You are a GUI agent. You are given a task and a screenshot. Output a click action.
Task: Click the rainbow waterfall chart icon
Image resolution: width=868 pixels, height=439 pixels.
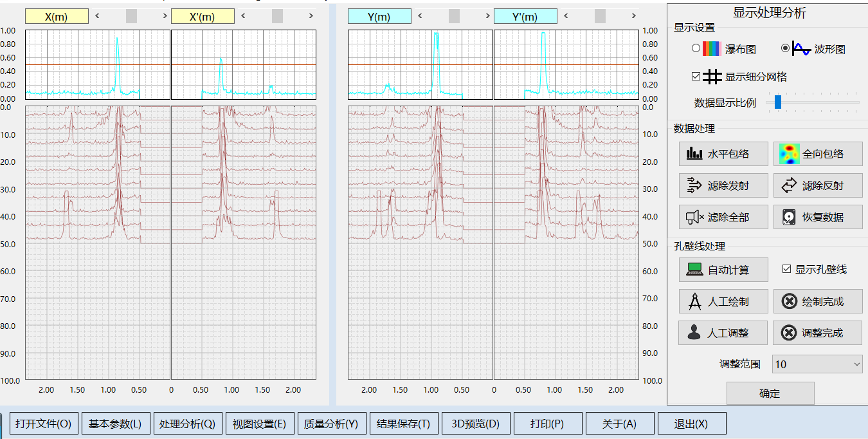(712, 48)
